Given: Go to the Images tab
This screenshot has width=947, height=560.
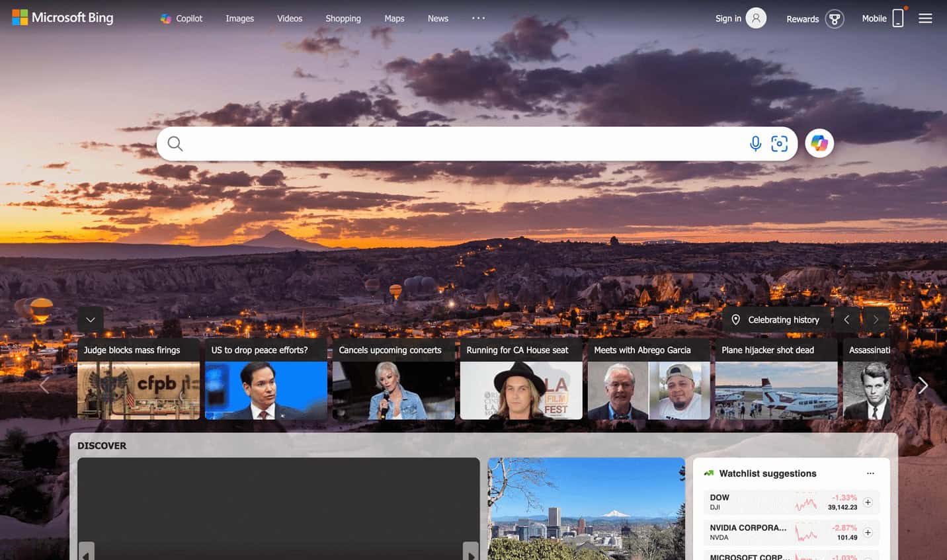Looking at the screenshot, I should pyautogui.click(x=239, y=19).
